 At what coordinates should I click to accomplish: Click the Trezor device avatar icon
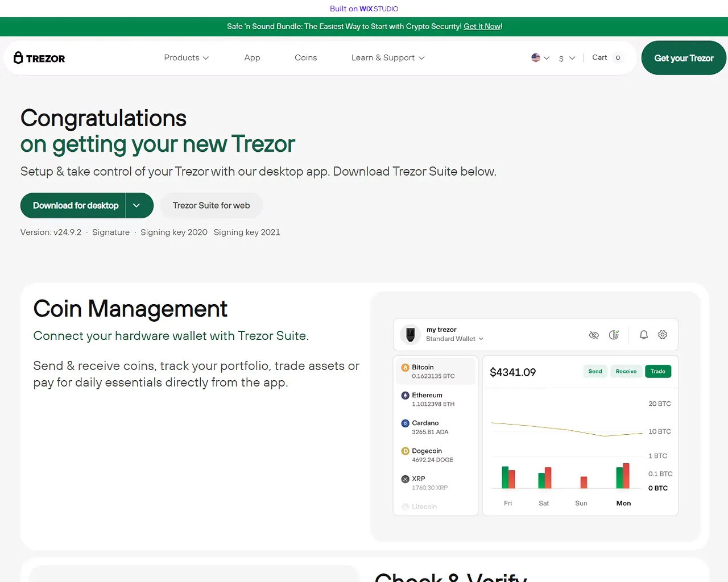click(x=410, y=334)
